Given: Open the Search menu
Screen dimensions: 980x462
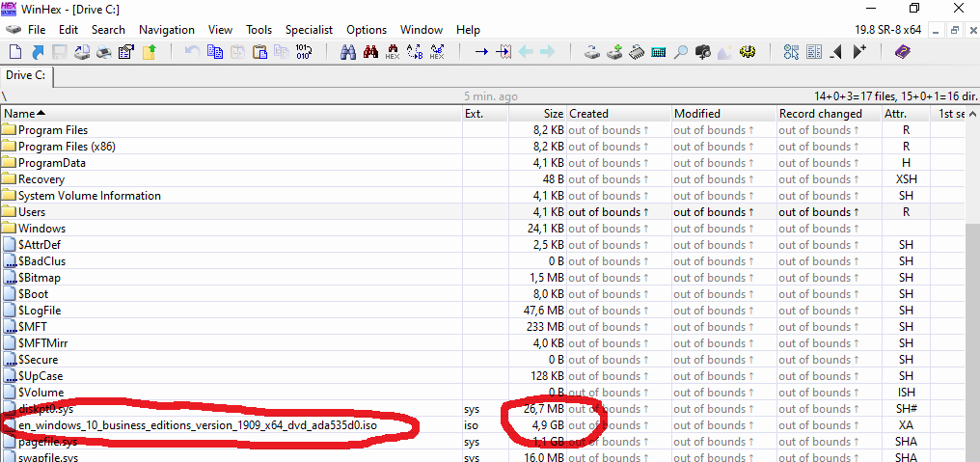Looking at the screenshot, I should [x=108, y=29].
